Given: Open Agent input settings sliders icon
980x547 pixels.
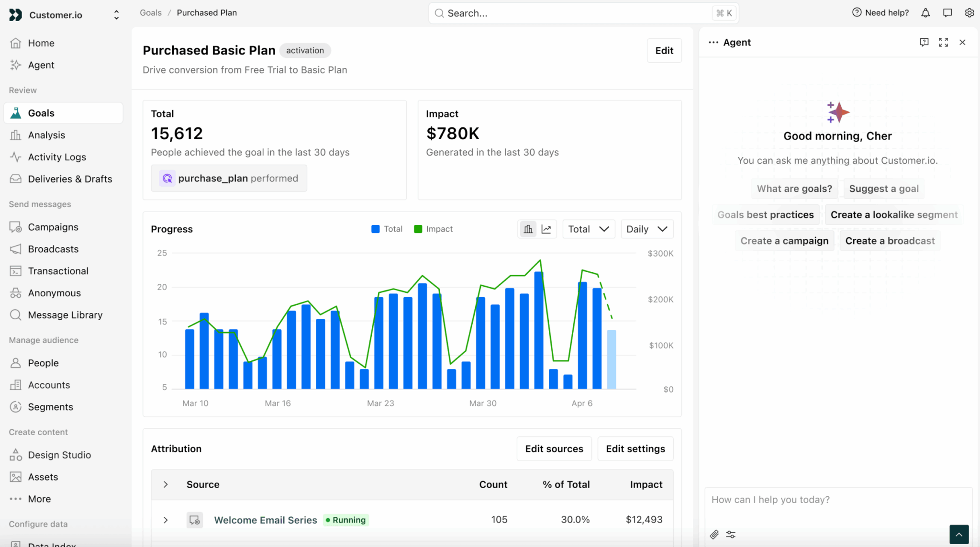Looking at the screenshot, I should tap(731, 535).
